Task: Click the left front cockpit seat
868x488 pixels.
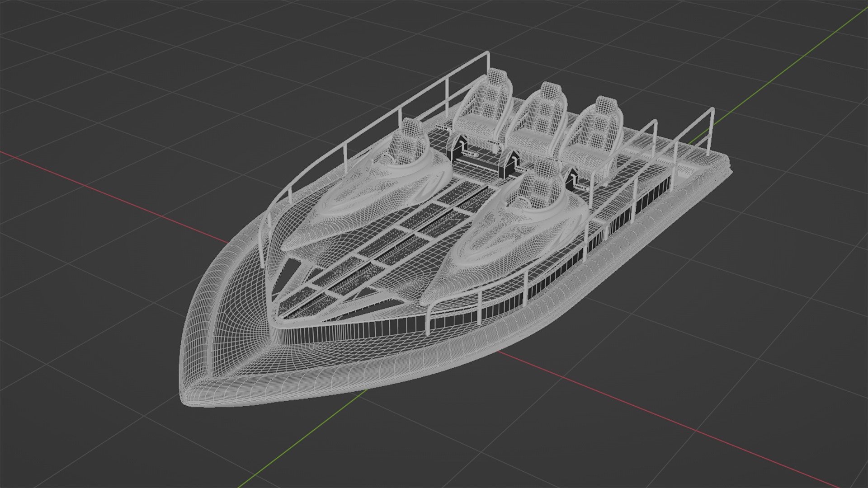Action: [x=409, y=141]
